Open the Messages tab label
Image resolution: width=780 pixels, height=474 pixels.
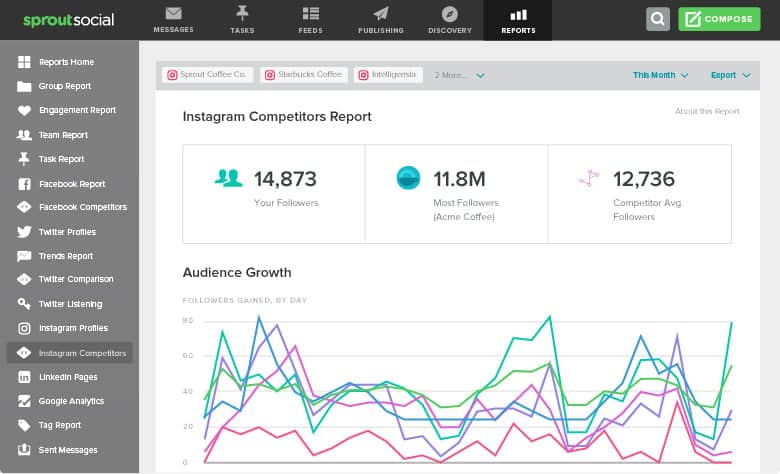173,30
